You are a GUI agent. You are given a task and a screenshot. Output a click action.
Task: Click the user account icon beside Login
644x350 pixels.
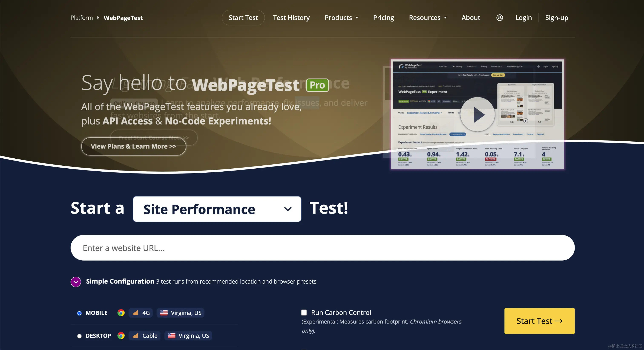[499, 18]
